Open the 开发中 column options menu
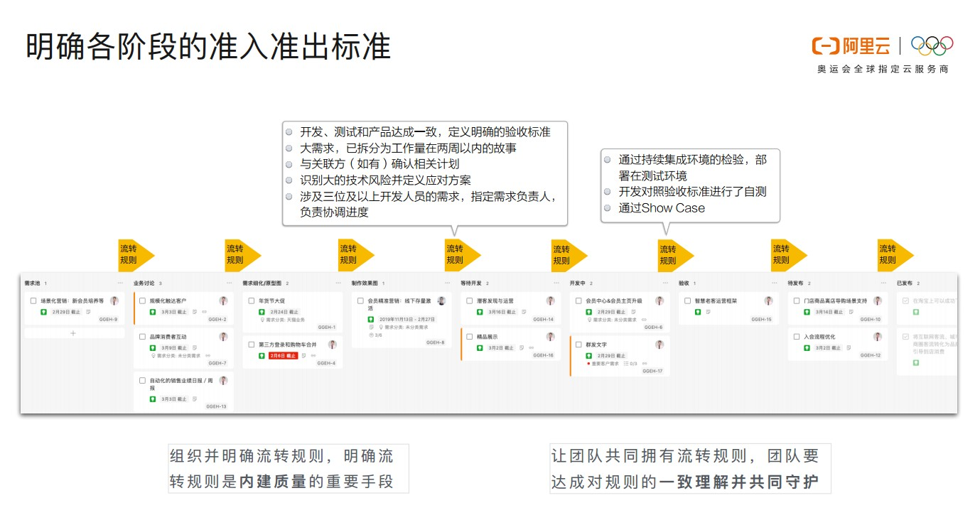The image size is (980, 525). pos(665,283)
